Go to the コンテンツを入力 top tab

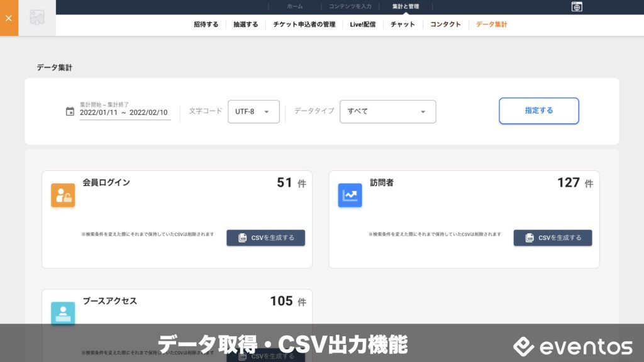(350, 6)
